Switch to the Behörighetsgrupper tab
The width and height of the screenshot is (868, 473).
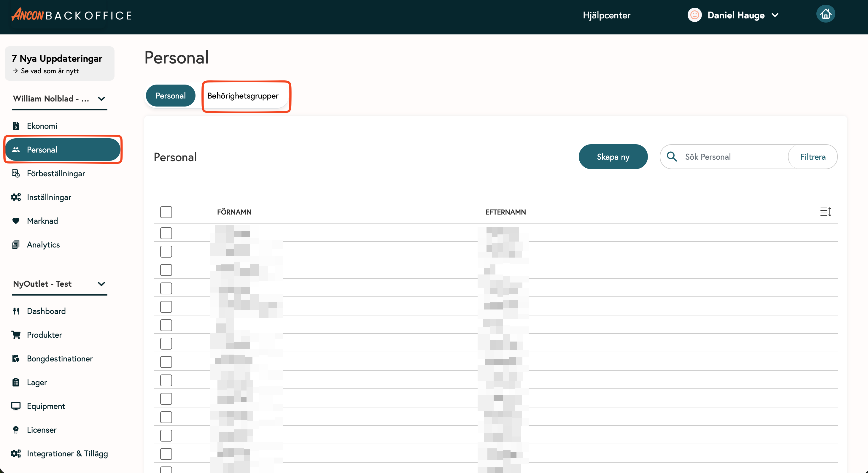tap(243, 96)
